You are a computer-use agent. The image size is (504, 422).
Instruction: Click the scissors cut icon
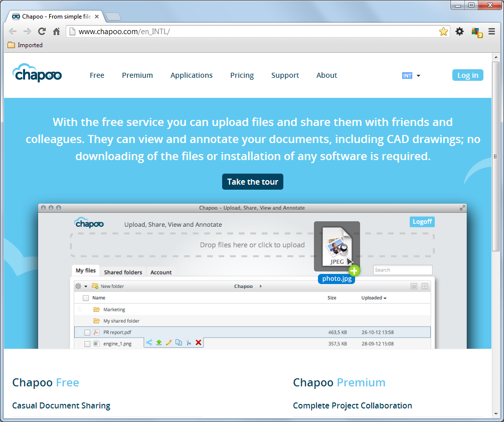189,343
